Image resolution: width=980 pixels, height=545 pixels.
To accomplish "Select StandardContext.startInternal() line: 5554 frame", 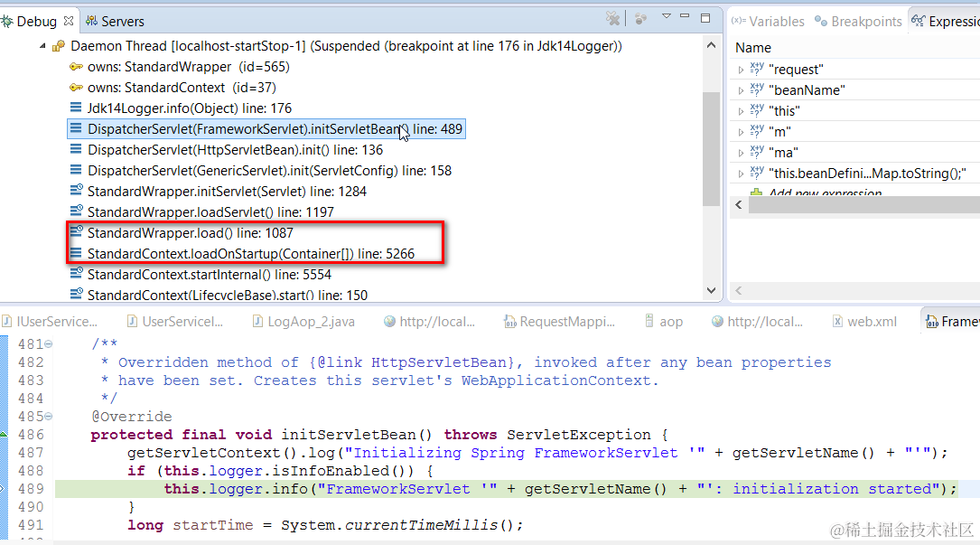I will pyautogui.click(x=210, y=274).
